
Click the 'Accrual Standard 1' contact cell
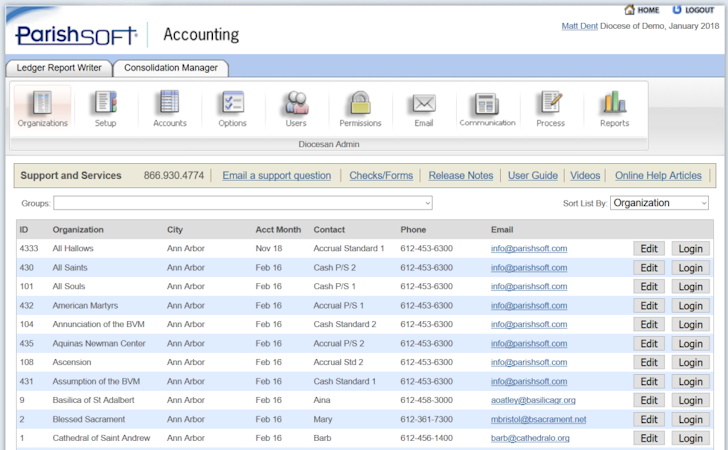(x=349, y=248)
